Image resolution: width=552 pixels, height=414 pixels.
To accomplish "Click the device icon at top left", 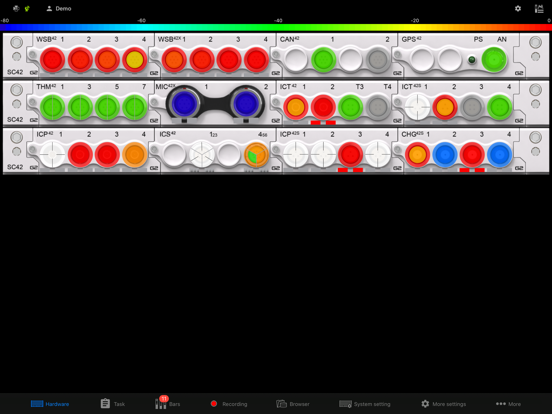I will point(16,8).
